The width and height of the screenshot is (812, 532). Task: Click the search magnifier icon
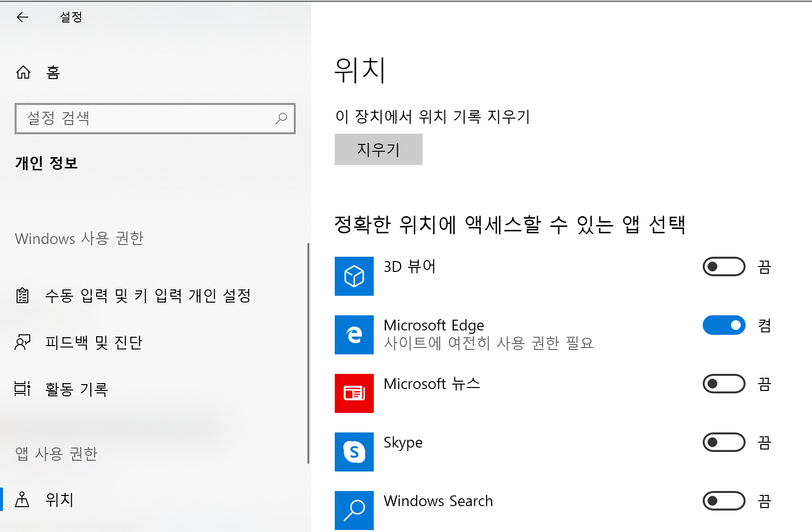click(281, 118)
